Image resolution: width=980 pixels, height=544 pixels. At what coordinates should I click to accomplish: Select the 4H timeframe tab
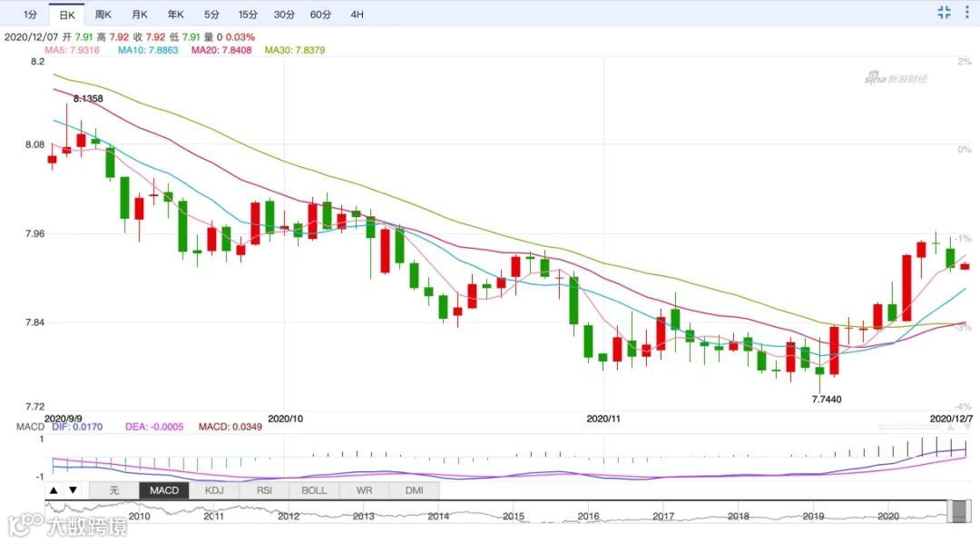click(357, 14)
